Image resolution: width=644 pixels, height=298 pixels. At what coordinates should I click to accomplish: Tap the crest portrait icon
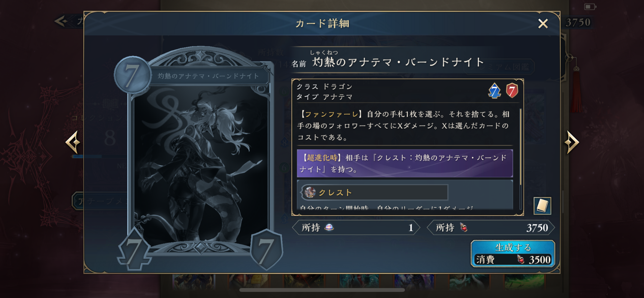click(310, 192)
